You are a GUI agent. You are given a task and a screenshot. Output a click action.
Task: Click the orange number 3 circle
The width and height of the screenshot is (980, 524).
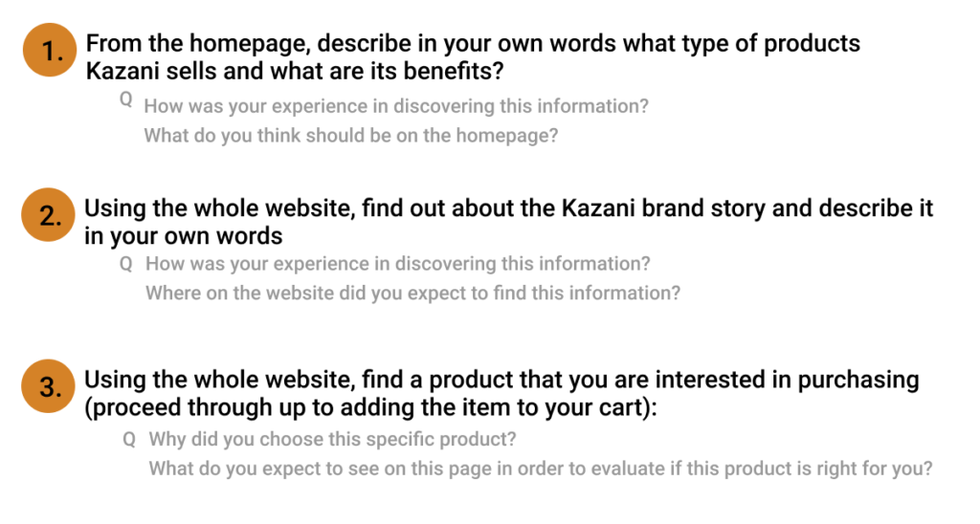48,386
